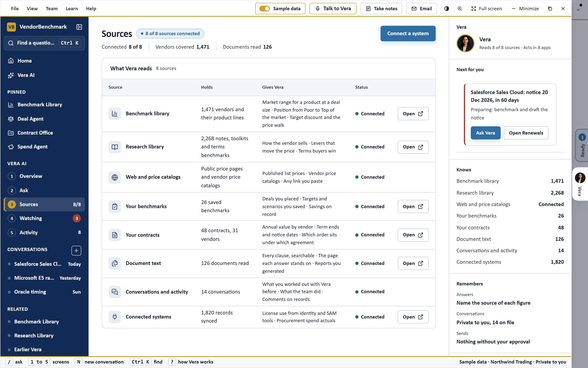Open the Oracle timing conversation
The width and height of the screenshot is (588, 368).
(x=44, y=292)
